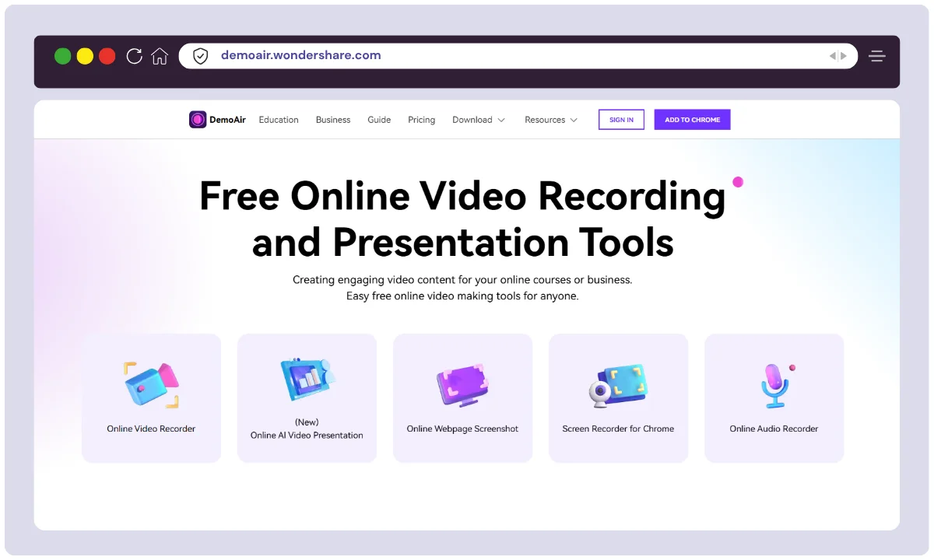Click the browser home icon
This screenshot has width=934, height=560.
point(160,56)
